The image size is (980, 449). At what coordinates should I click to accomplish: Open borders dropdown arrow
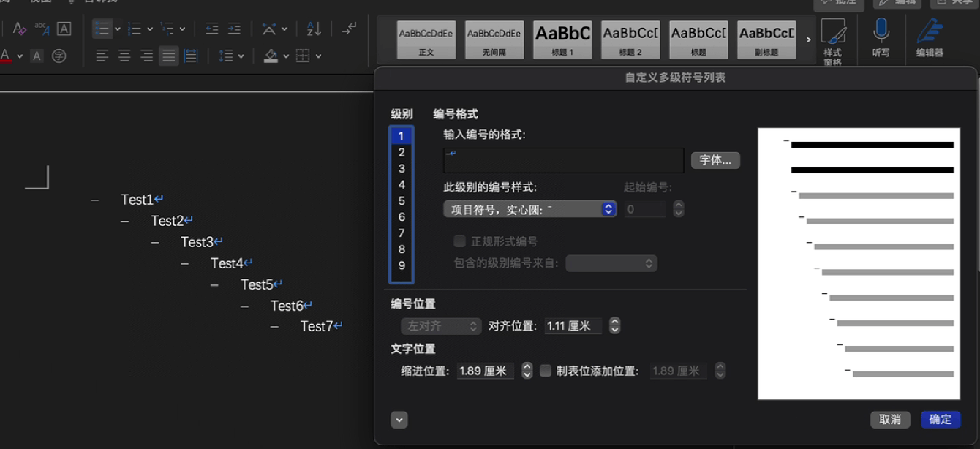319,56
